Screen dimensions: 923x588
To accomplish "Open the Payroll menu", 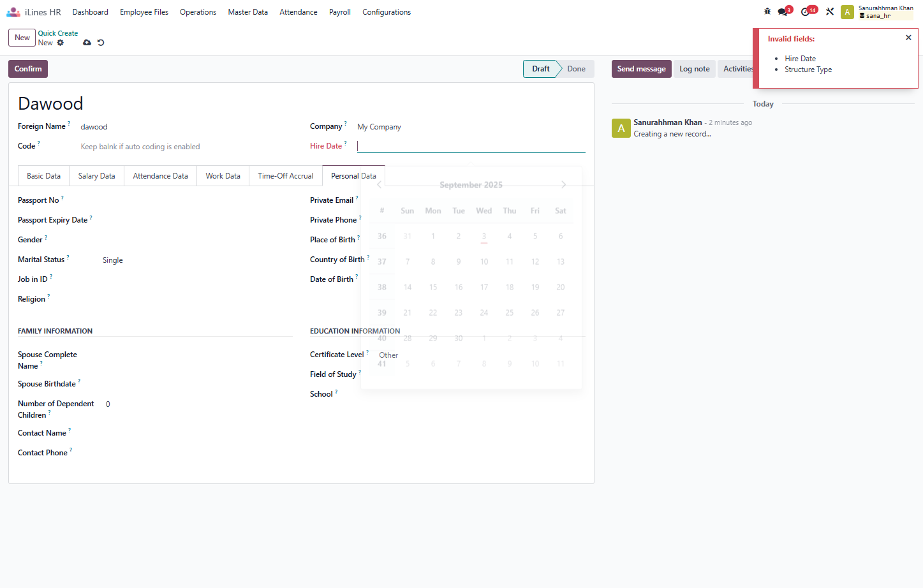I will tap(340, 12).
